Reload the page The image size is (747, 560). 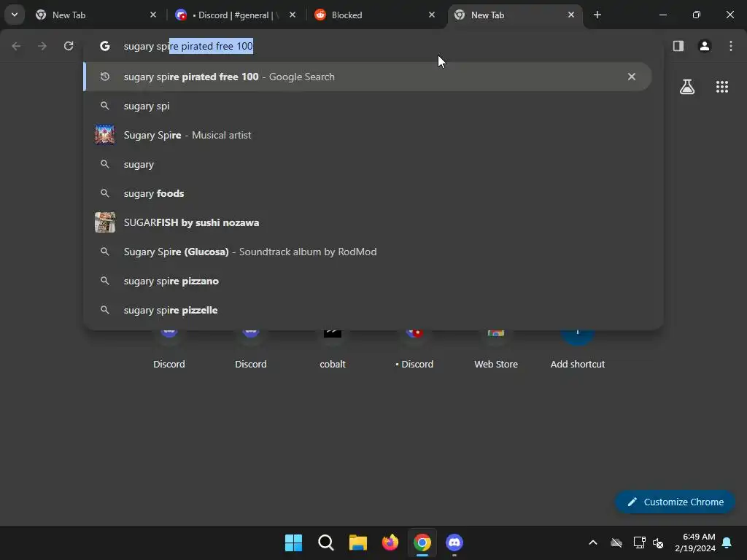tap(69, 46)
